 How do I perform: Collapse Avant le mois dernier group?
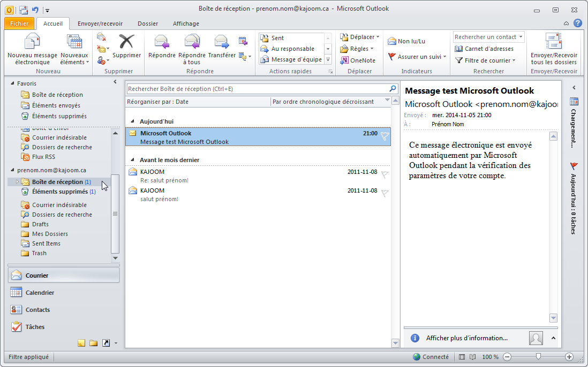[132, 160]
